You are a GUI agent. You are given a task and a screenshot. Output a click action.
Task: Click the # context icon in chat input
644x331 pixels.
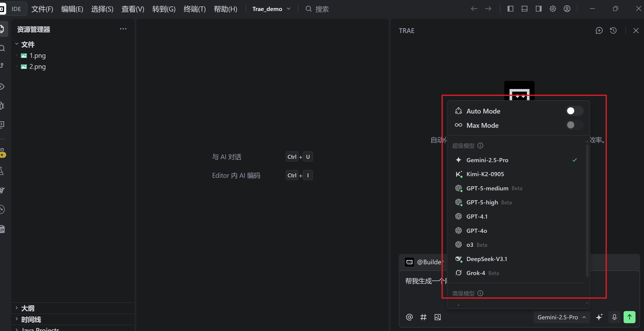point(423,317)
